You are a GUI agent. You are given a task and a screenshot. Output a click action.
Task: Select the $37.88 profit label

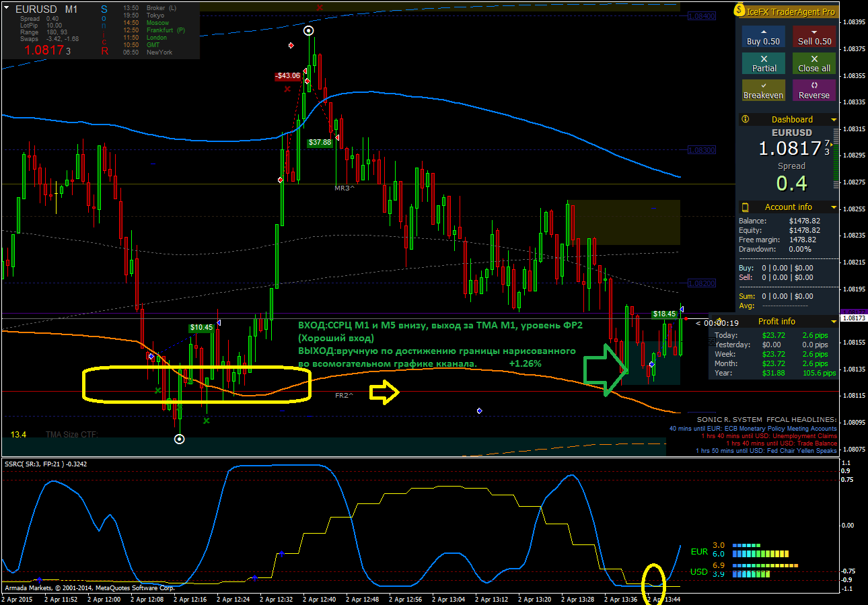tap(320, 143)
